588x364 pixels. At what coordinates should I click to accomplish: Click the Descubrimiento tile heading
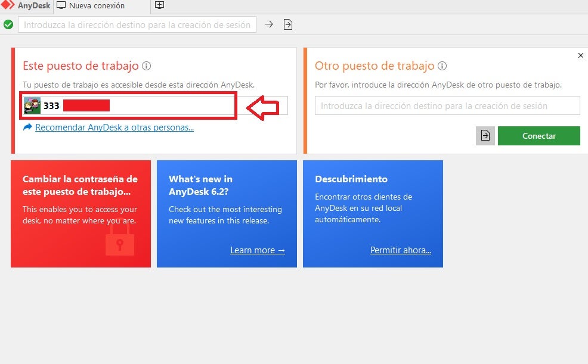(351, 179)
